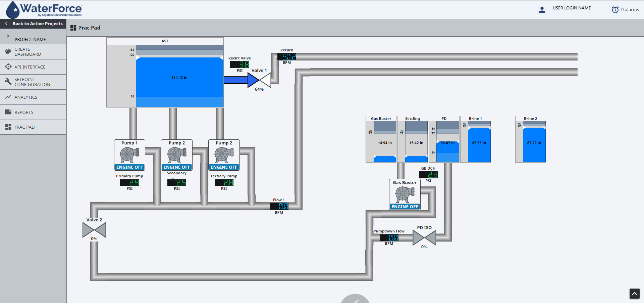Click the Create Dashboard palette icon

pos(8,51)
